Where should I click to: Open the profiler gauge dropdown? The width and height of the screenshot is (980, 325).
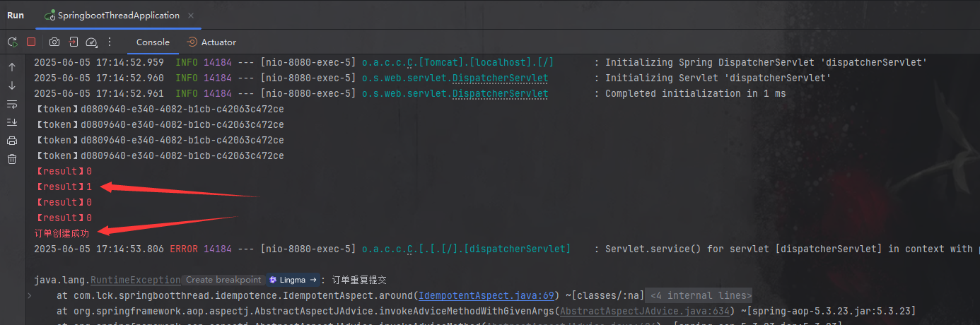tap(91, 42)
